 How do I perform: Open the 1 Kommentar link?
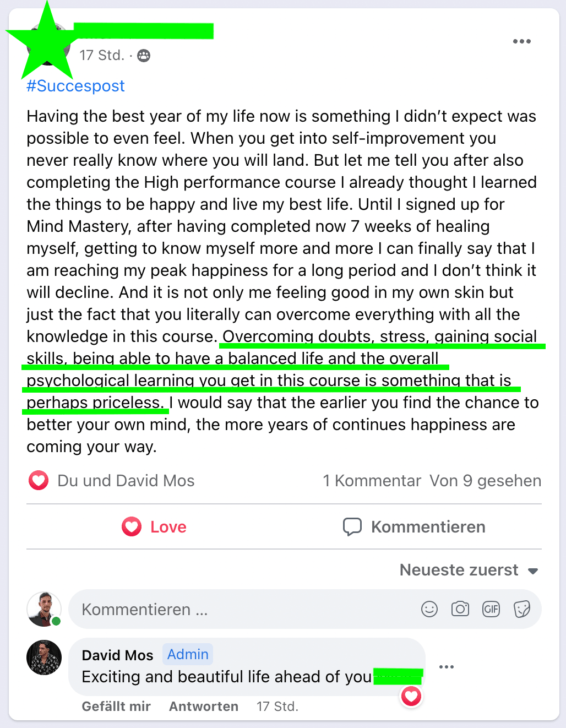tap(372, 481)
